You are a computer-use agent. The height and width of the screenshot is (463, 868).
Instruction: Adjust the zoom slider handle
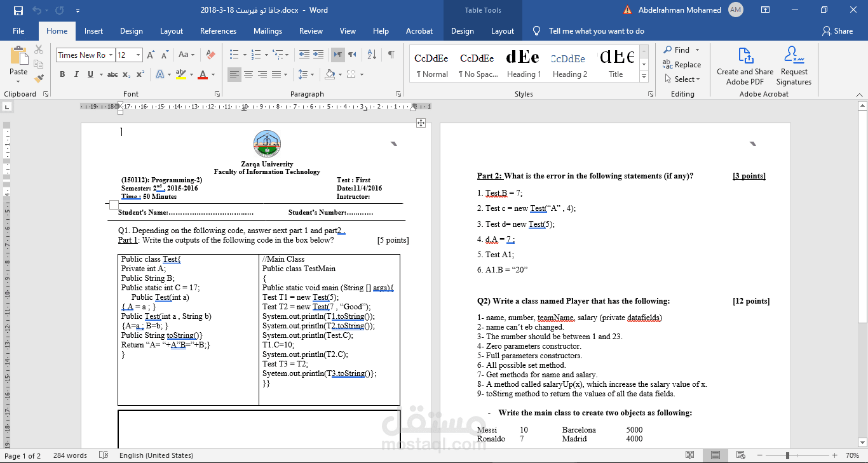[787, 455]
